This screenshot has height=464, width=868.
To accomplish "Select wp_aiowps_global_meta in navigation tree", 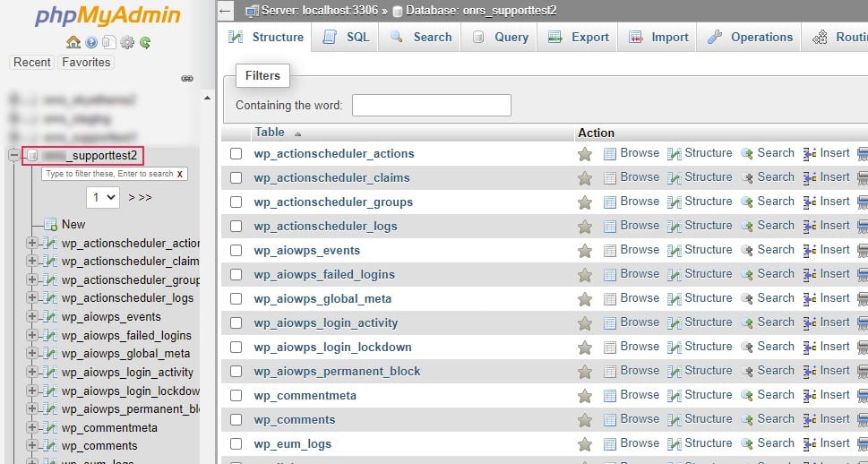I will [125, 353].
